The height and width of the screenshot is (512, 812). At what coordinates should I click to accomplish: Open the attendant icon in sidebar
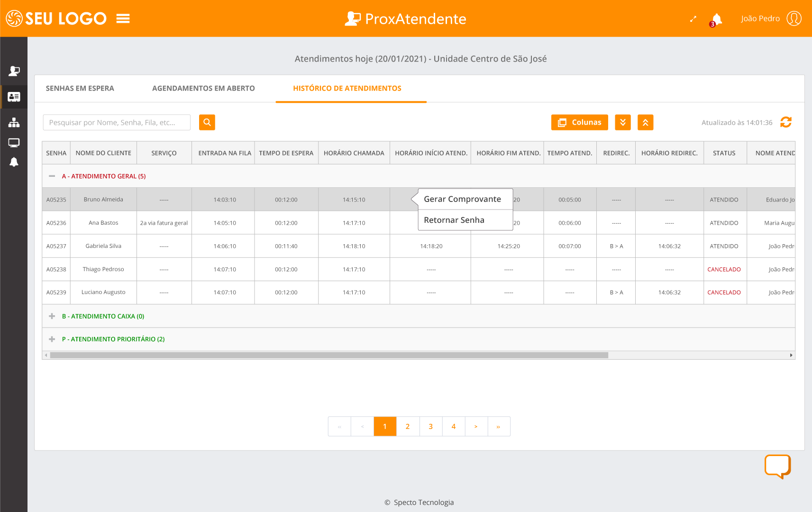(x=14, y=71)
